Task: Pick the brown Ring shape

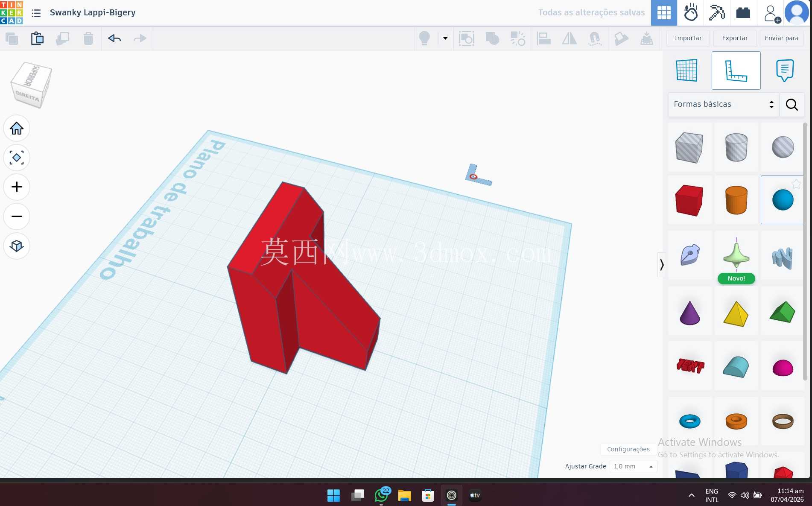Action: pos(783,421)
